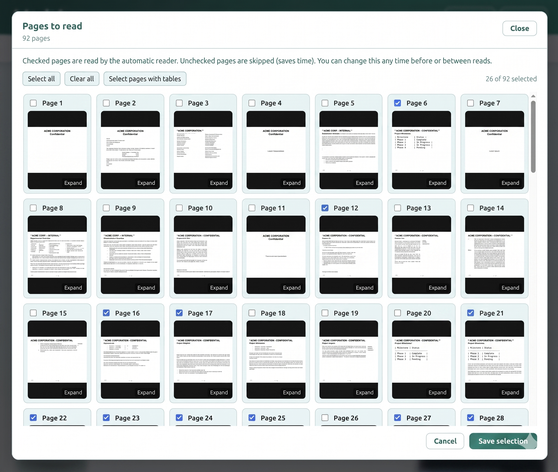
Task: Click Clear all button
Action: (x=82, y=79)
